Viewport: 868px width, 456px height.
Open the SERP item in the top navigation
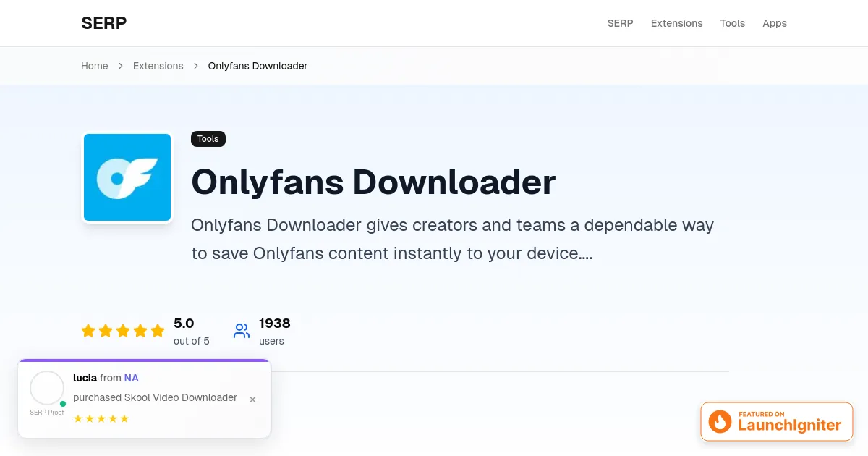[x=620, y=23]
